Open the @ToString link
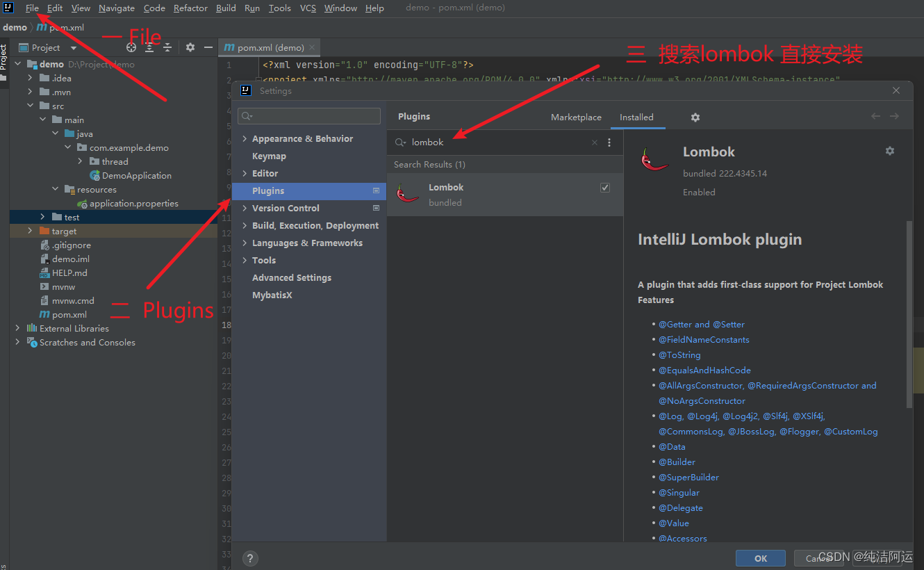Image resolution: width=924 pixels, height=570 pixels. [x=679, y=355]
